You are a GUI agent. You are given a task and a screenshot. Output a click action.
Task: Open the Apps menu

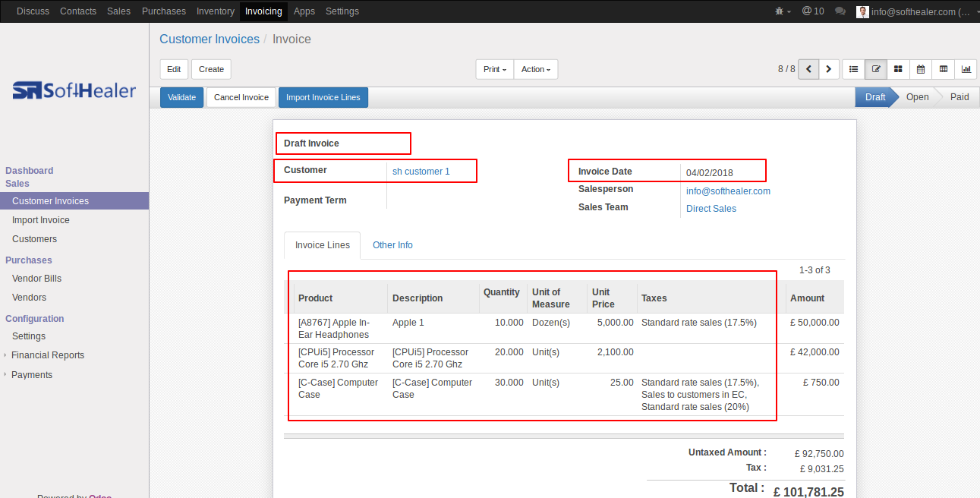coord(304,11)
